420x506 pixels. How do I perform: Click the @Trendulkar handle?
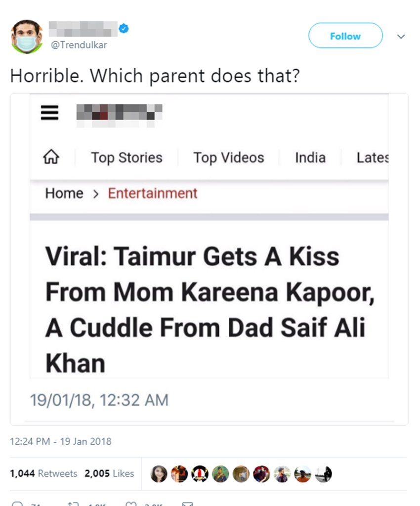79,45
